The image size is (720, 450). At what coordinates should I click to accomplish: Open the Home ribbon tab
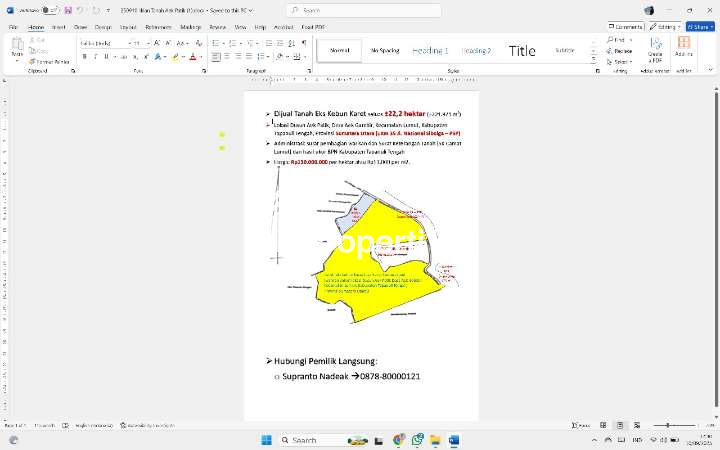point(36,27)
